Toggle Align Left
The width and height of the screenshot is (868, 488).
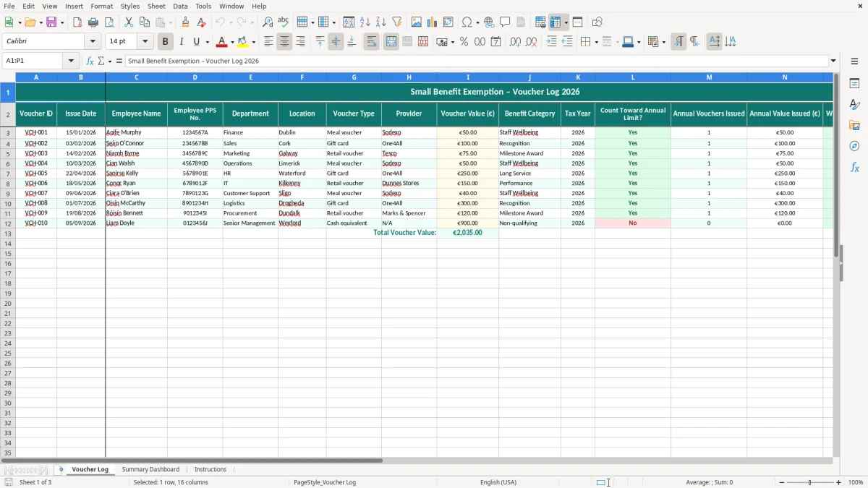coord(268,42)
